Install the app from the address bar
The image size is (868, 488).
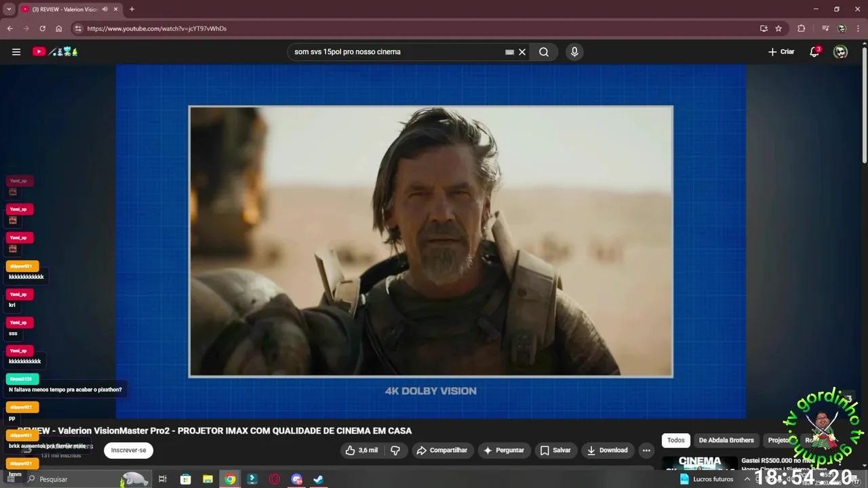764,28
